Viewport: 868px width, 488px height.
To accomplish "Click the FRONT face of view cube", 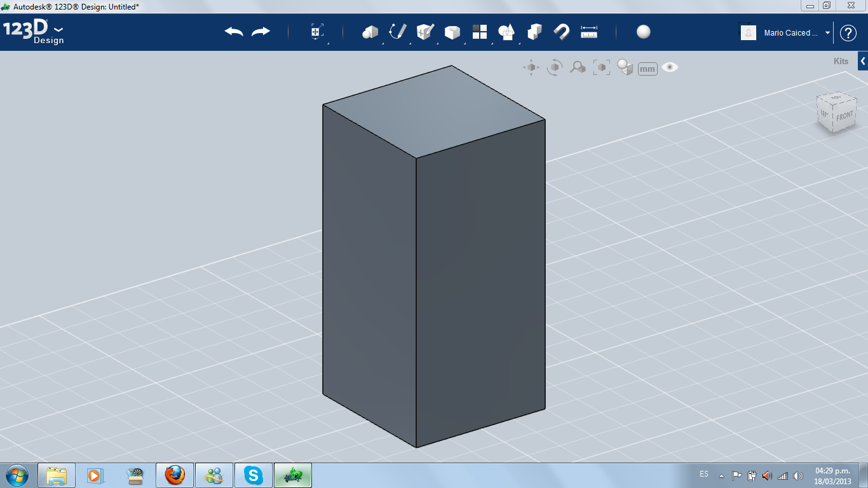I will tap(844, 117).
